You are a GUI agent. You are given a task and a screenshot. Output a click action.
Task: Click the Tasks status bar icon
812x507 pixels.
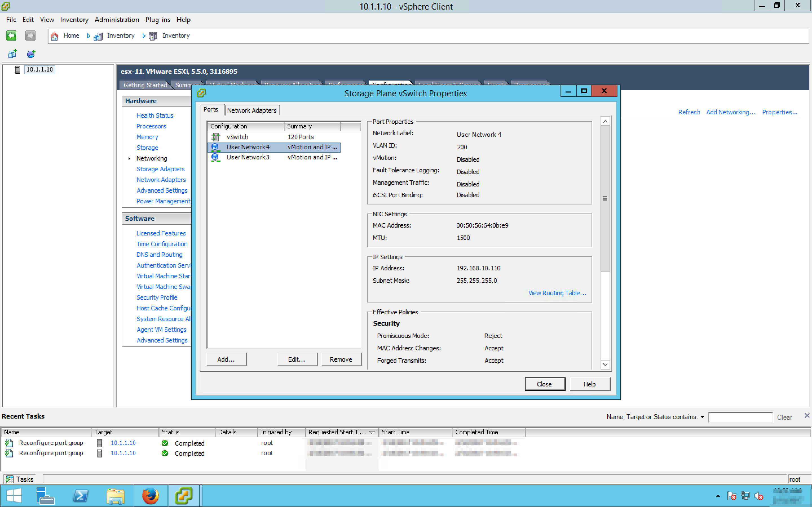[9, 479]
